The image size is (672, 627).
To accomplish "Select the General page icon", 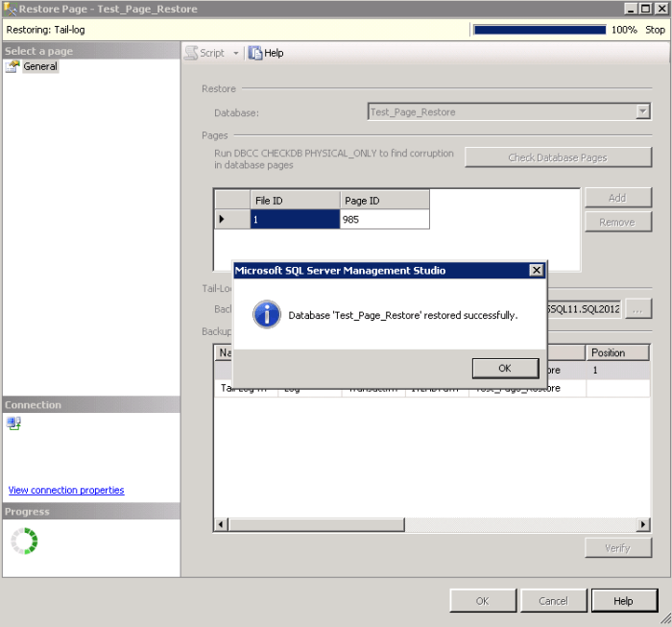I will tap(12, 66).
